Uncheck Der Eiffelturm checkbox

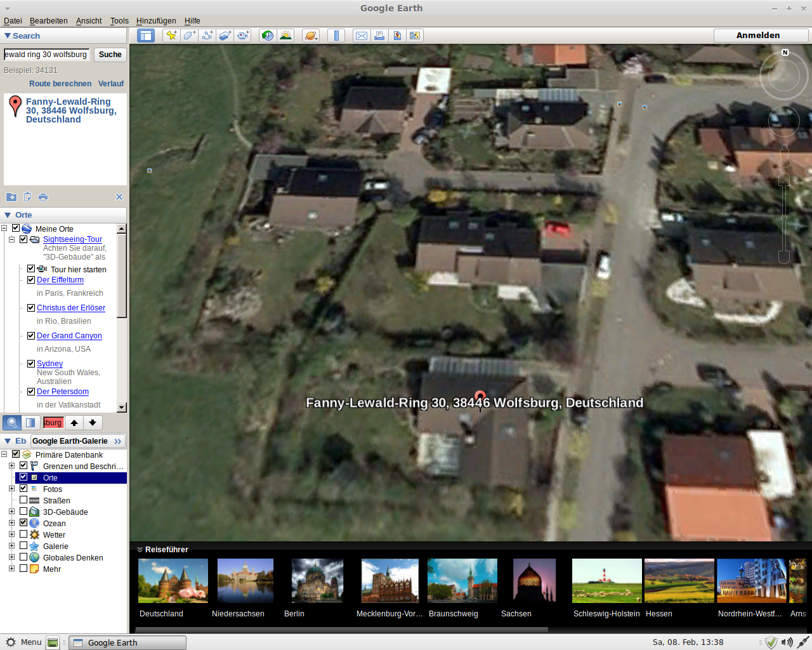(31, 279)
